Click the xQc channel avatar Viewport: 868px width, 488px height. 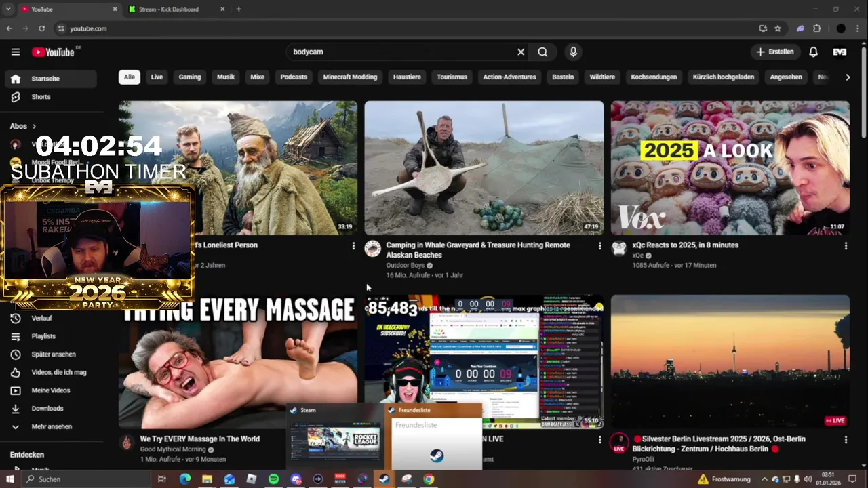click(x=619, y=249)
